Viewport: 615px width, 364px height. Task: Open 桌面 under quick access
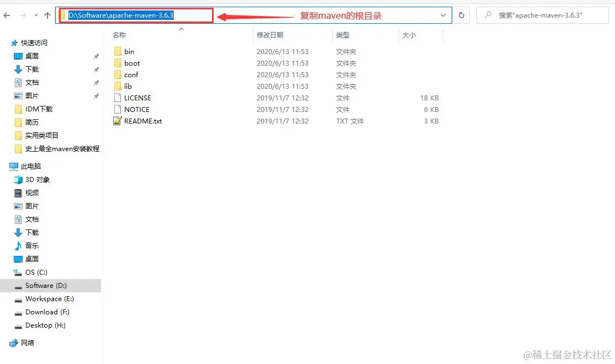[32, 56]
